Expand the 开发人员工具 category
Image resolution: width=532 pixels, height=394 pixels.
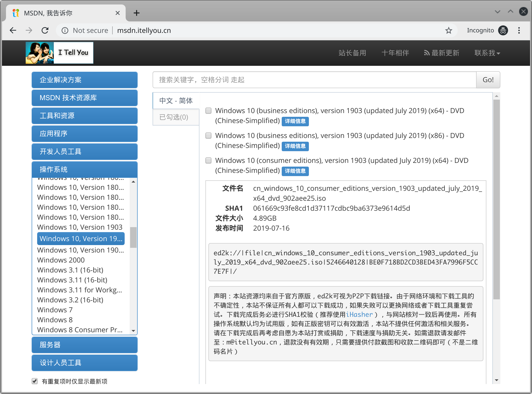(x=85, y=151)
